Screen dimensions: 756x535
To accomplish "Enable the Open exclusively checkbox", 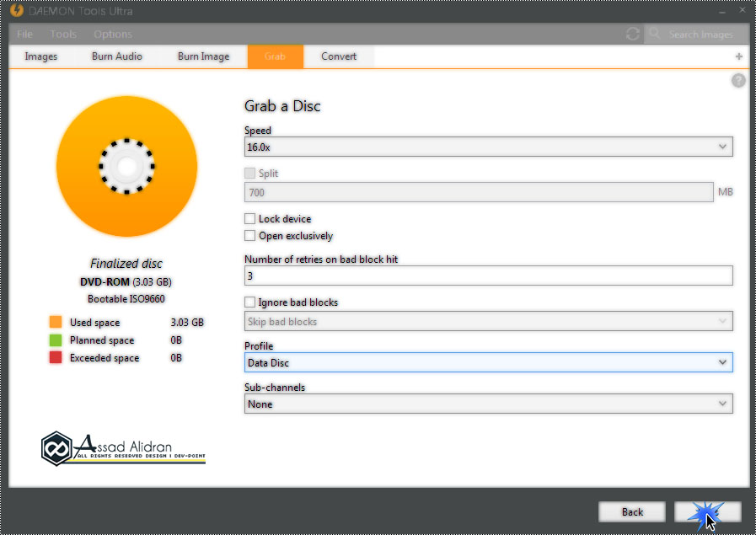I will tap(249, 236).
